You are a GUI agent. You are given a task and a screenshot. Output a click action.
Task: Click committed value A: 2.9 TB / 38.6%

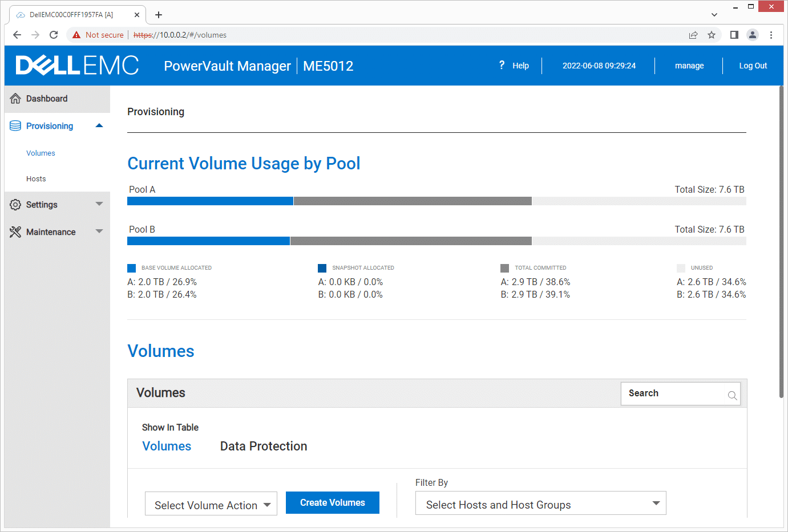[x=535, y=282]
